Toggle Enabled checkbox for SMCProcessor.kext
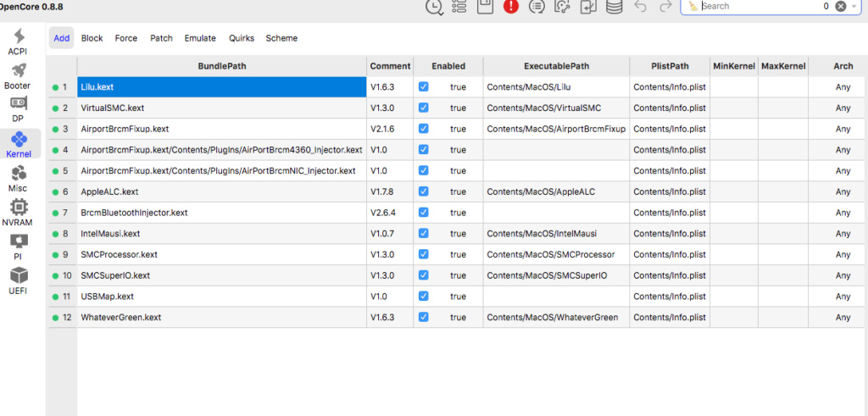868x416 pixels. (424, 254)
